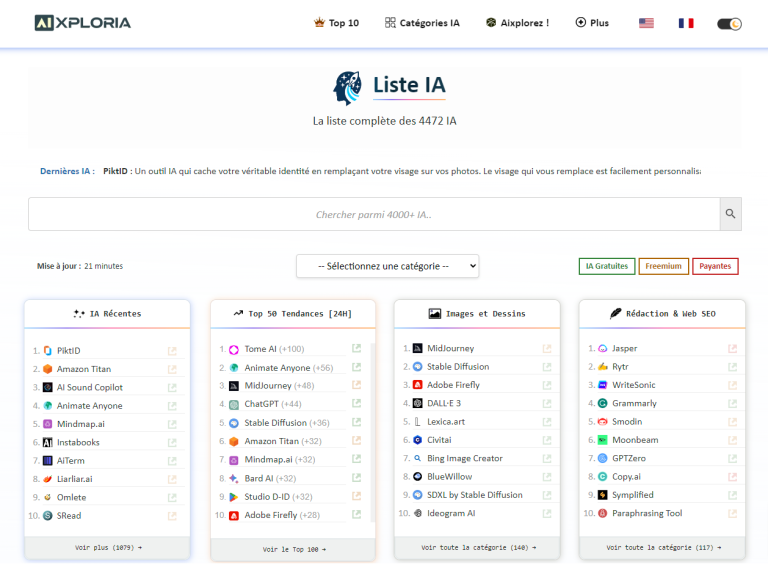Click 'Voir plus (1079)' under IA Récentes
Image resolution: width=768 pixels, height=573 pixels.
108,548
